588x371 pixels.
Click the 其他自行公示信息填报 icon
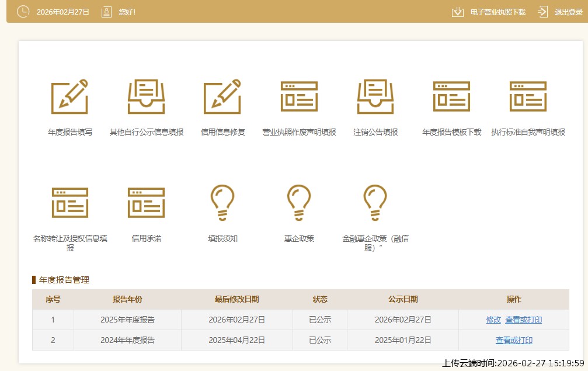pos(146,97)
